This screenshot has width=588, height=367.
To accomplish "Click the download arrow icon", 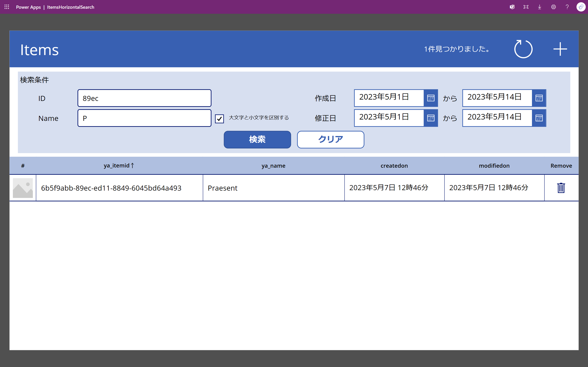I will [x=540, y=7].
